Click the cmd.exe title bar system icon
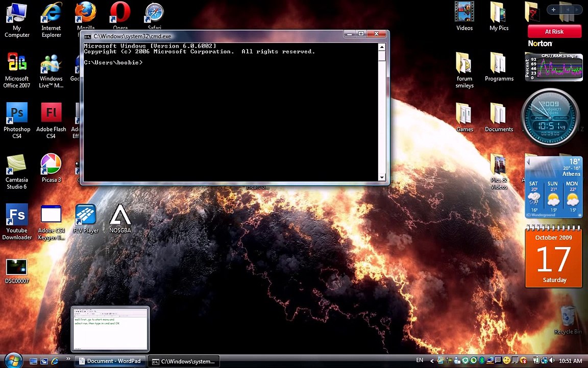Screen dimensions: 588x368 (x=87, y=36)
